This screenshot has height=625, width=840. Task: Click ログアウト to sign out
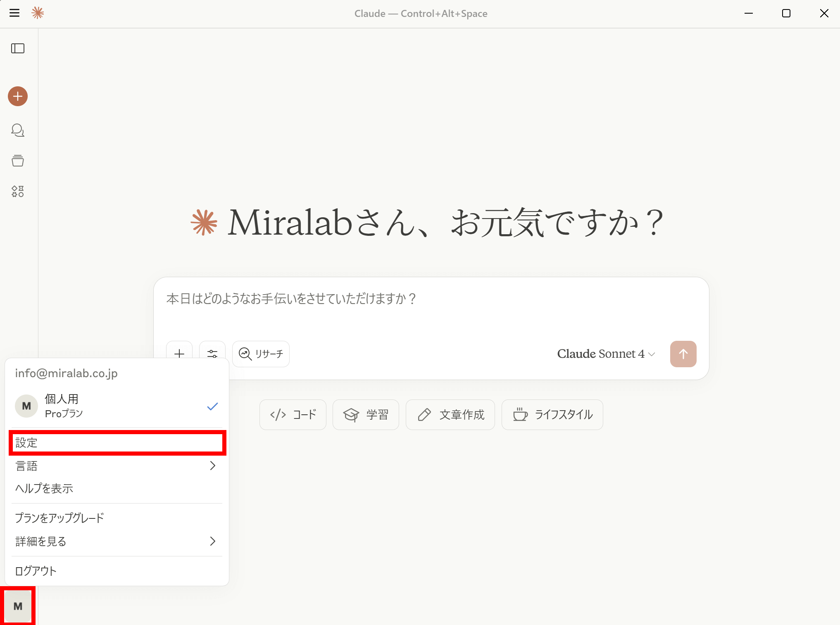point(117,571)
